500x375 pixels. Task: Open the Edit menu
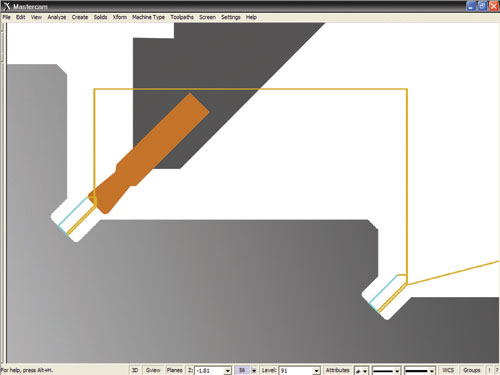20,17
